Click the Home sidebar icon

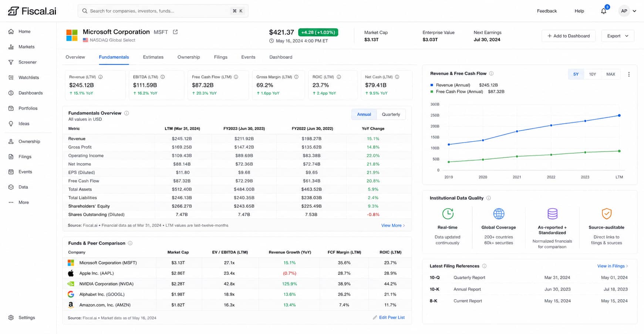[11, 31]
